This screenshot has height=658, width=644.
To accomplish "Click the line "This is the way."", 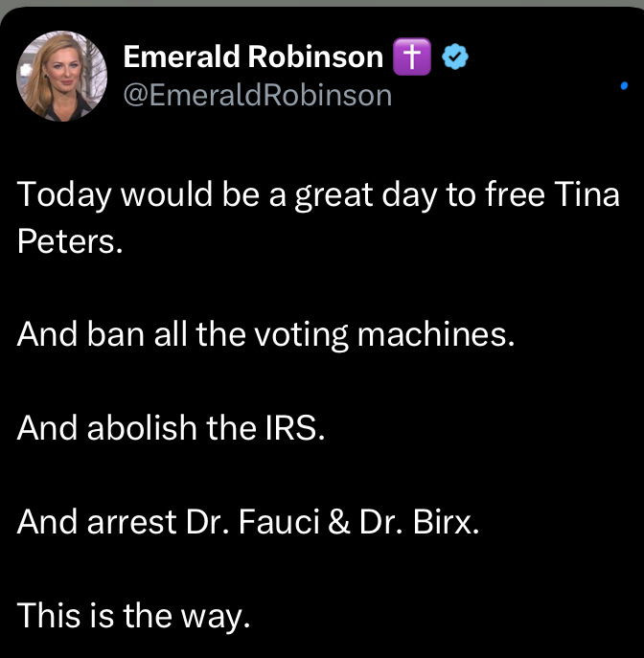I will pyautogui.click(x=133, y=615).
